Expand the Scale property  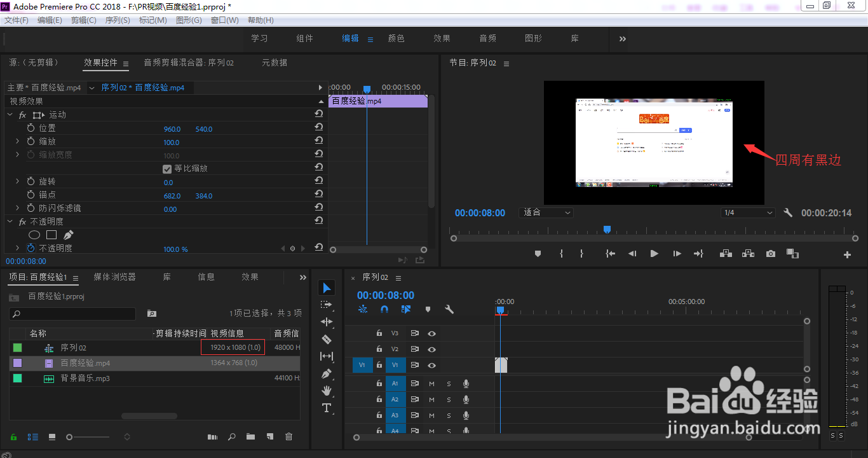[x=18, y=141]
